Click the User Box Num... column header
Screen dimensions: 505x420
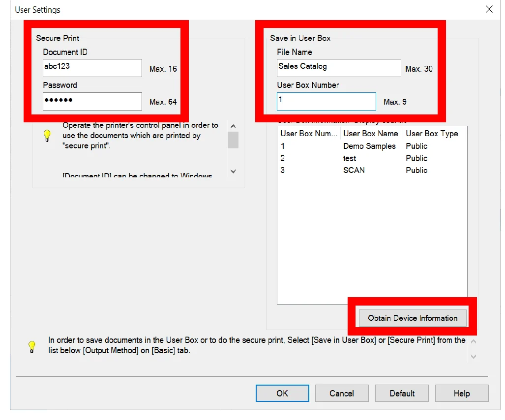(x=308, y=134)
